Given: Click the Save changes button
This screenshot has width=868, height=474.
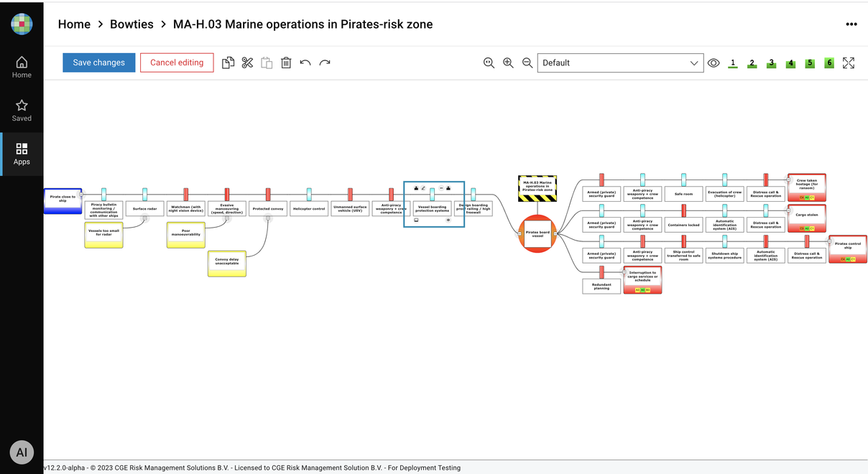Looking at the screenshot, I should (x=99, y=62).
